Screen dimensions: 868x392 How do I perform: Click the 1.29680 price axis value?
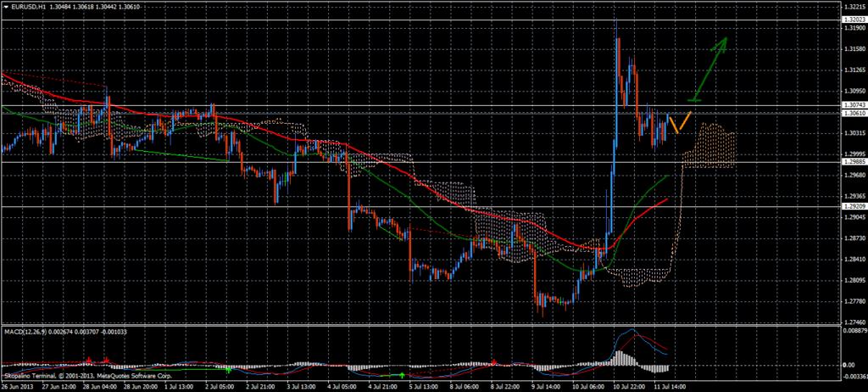854,175
